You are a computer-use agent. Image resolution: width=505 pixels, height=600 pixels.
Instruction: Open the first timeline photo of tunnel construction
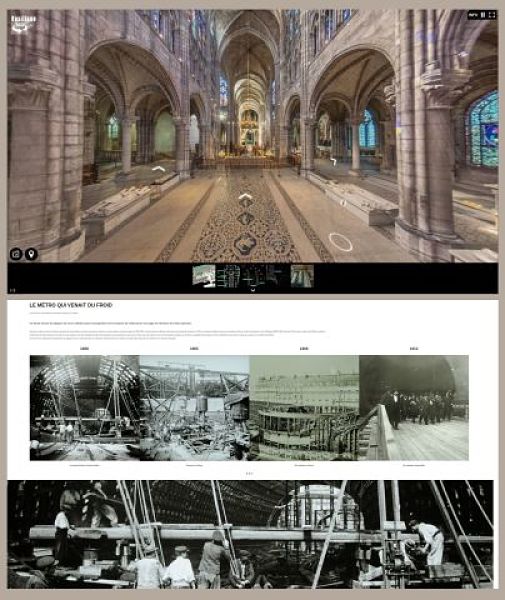[85, 408]
